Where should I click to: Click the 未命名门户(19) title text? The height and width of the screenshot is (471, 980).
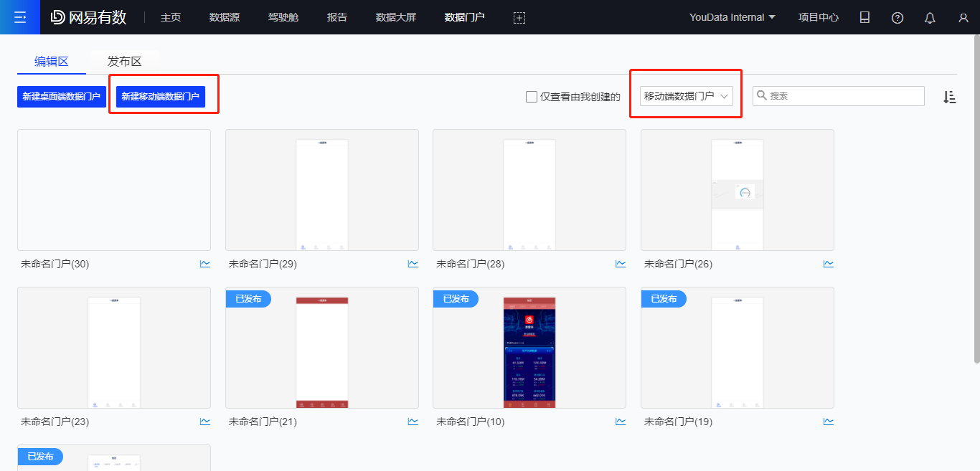click(679, 422)
